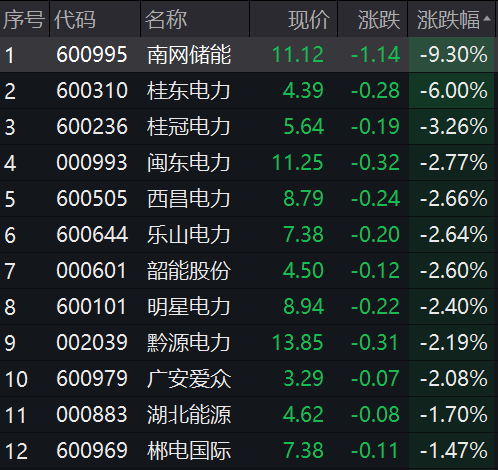This screenshot has height=470, width=498.
Task: Select stock code 000993
Action: pyautogui.click(x=92, y=162)
